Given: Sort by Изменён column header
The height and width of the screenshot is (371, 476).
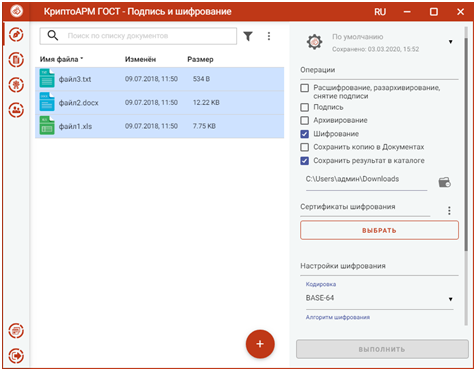Looking at the screenshot, I should 140,59.
